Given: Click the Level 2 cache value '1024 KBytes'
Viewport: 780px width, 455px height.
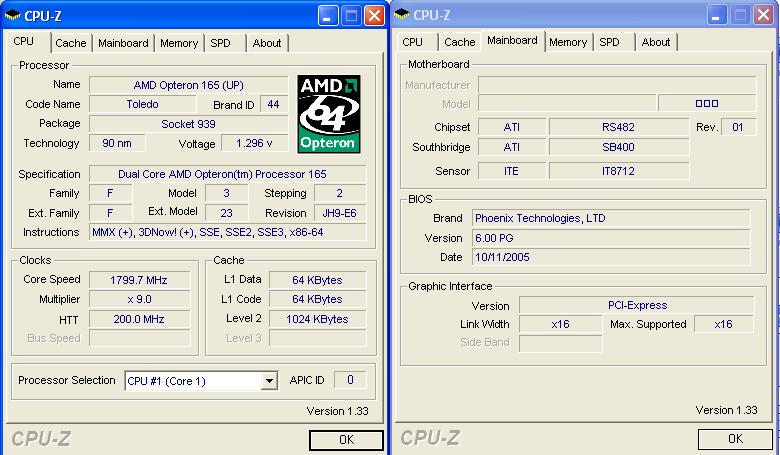Looking at the screenshot, I should (317, 319).
